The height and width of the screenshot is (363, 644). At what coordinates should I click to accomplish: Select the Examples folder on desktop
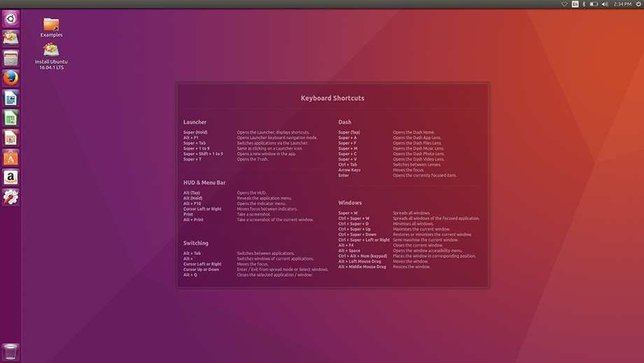[51, 27]
